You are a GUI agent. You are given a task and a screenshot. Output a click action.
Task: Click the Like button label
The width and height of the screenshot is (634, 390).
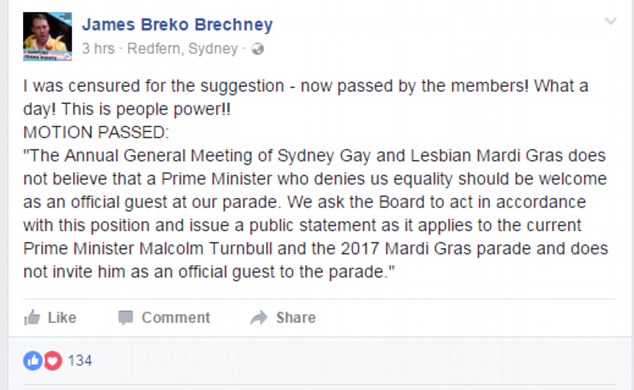tap(62, 318)
